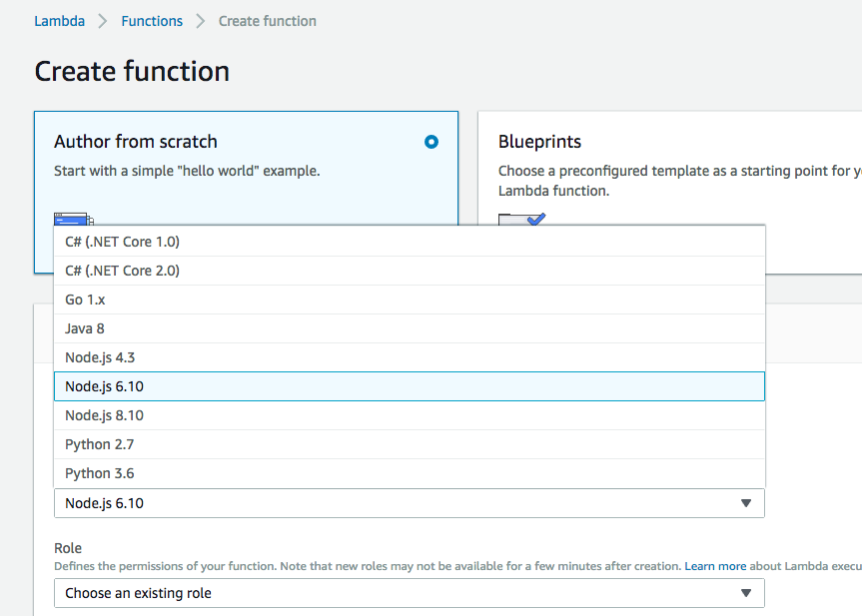Click the Role field label
The image size is (862, 616).
coord(68,548)
